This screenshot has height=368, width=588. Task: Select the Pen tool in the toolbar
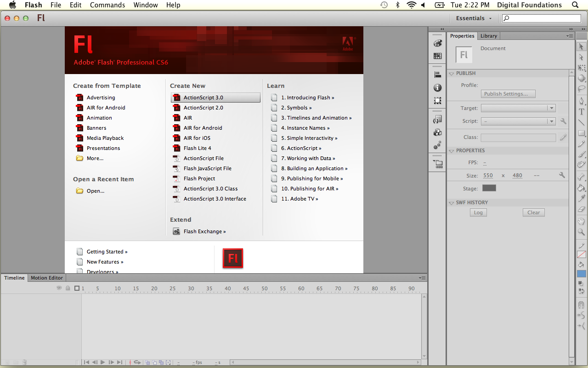[582, 101]
